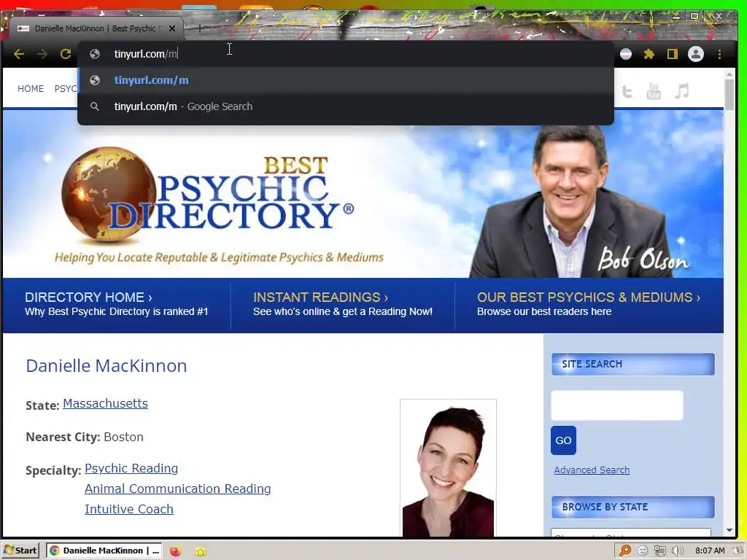Screen dimensions: 747x560
Task: Choose the tinyurl.com/m Google Search suggestion
Action: (345, 106)
